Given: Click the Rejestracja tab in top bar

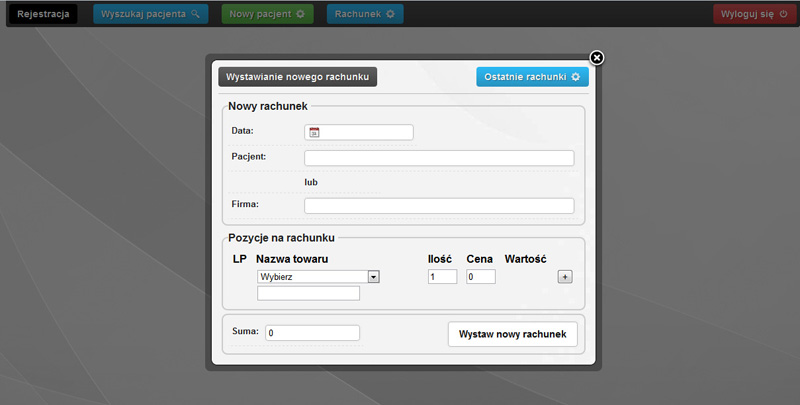Looking at the screenshot, I should pyautogui.click(x=43, y=14).
